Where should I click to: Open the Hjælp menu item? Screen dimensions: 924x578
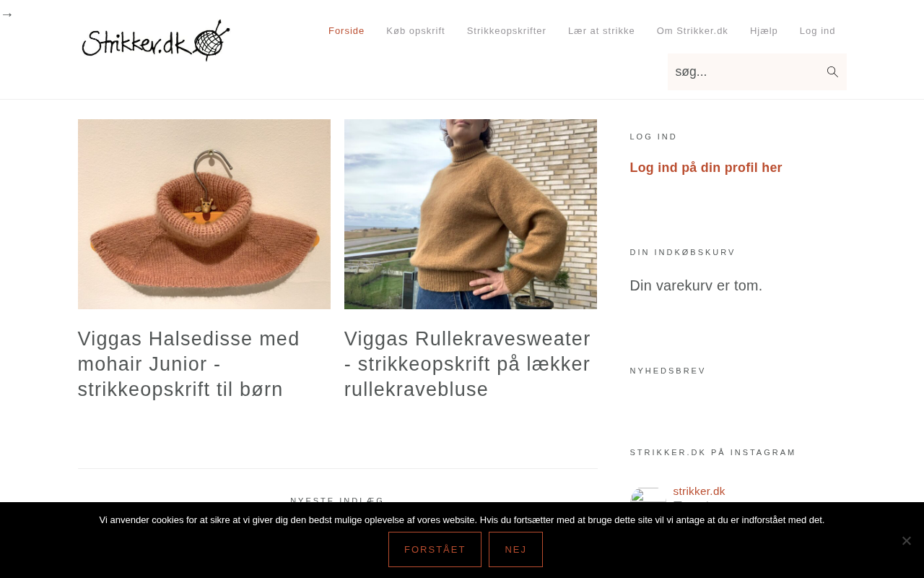764,30
